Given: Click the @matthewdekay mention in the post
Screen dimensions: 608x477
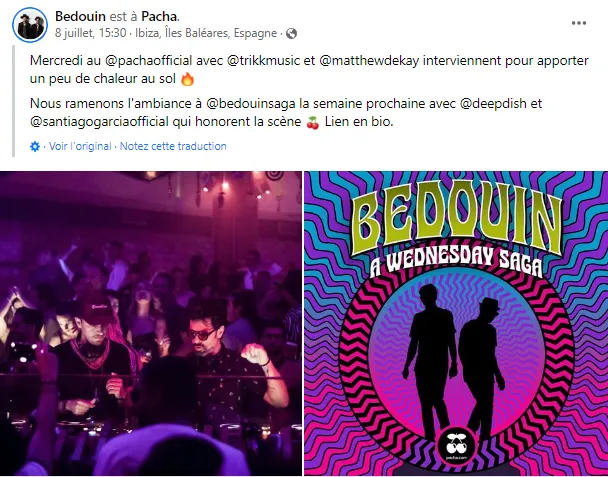Looking at the screenshot, I should click(x=369, y=61).
